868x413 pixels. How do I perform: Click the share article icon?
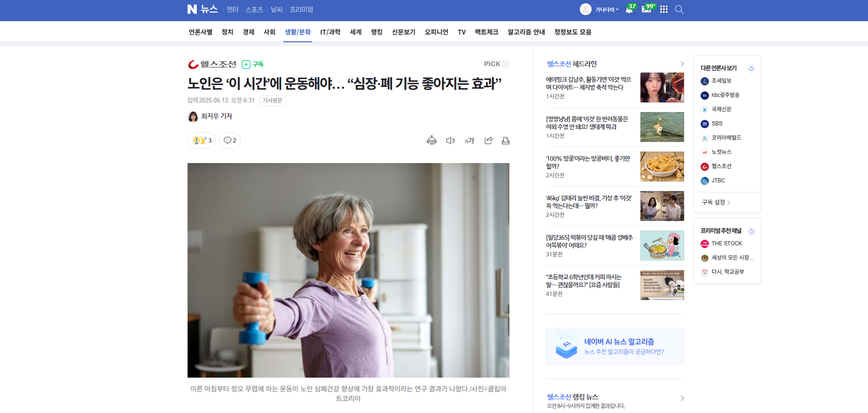click(488, 141)
